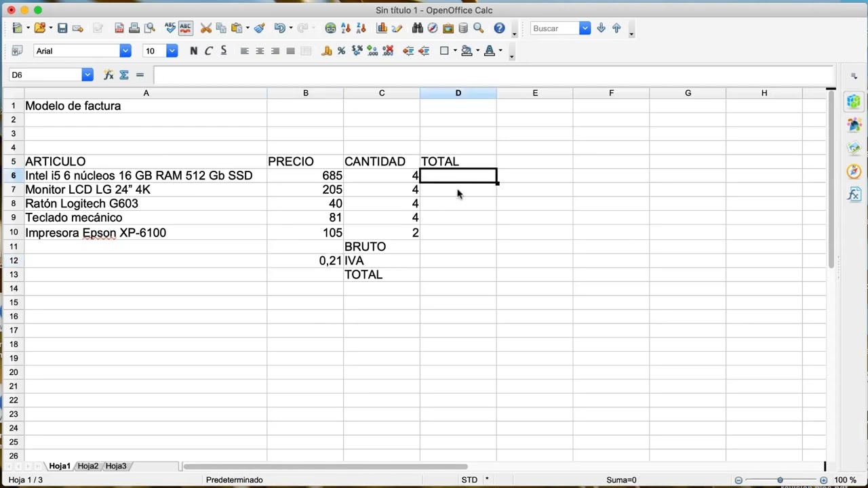Open Data Sources cylinder icon
The height and width of the screenshot is (488, 868).
click(463, 28)
